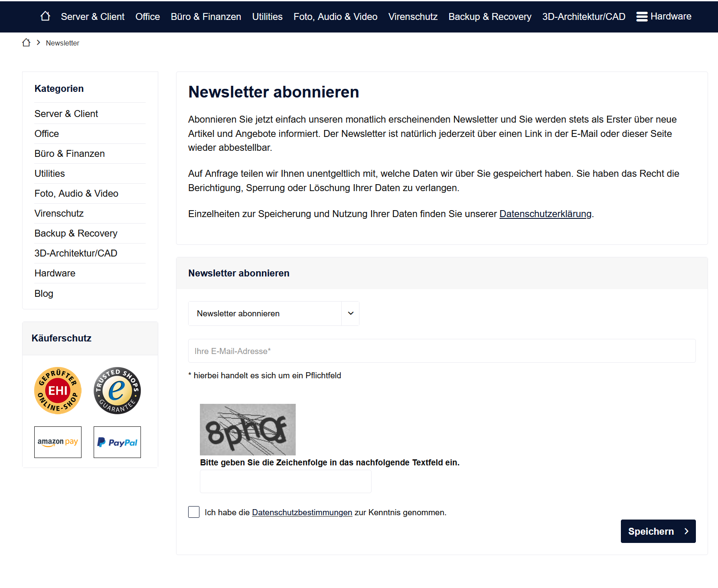The height and width of the screenshot is (588, 718).
Task: Open the Hardware hamburger menu icon
Action: click(x=642, y=16)
